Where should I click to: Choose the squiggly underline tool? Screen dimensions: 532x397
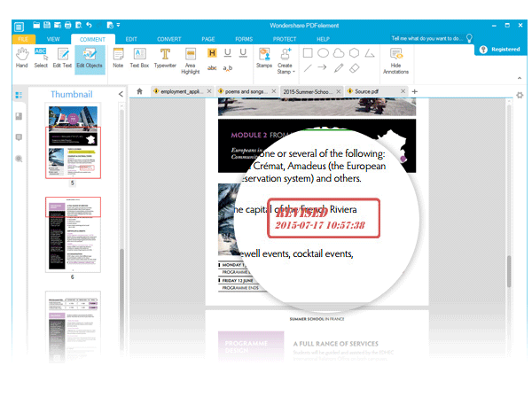pos(243,53)
